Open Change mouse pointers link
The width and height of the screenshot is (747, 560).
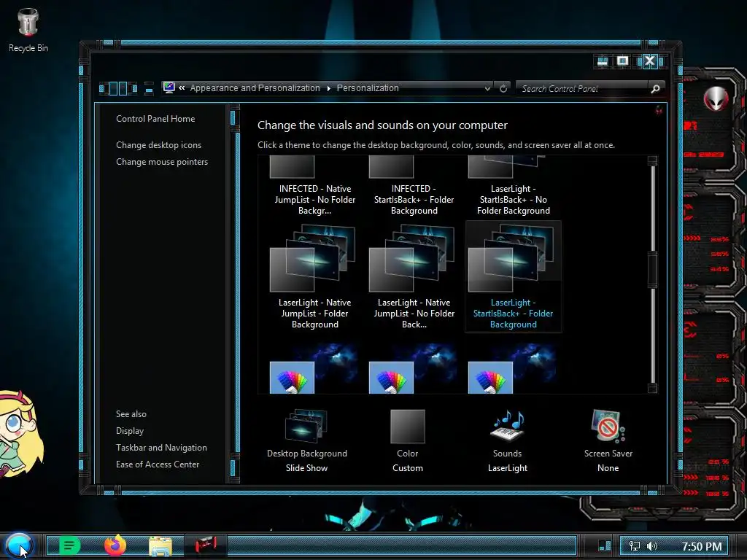[x=162, y=162]
